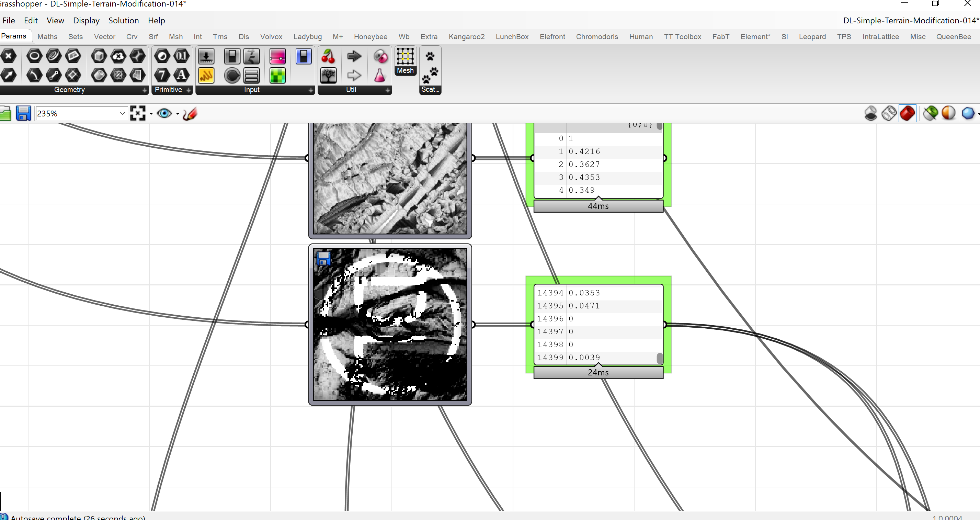The image size is (980, 520).
Task: Click the 24ms profiler label
Action: click(598, 372)
